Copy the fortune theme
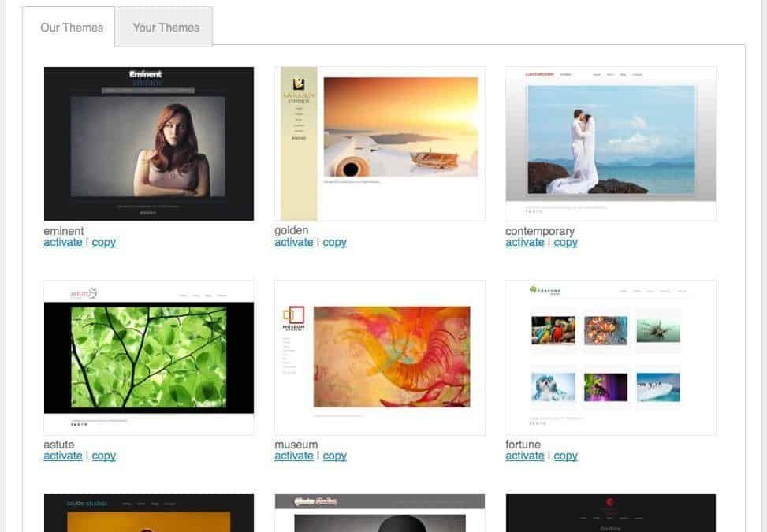The width and height of the screenshot is (767, 532). pos(565,456)
